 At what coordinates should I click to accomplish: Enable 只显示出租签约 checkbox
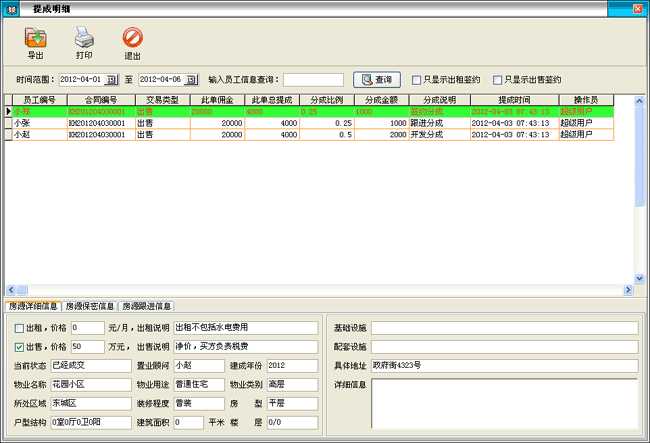click(417, 79)
